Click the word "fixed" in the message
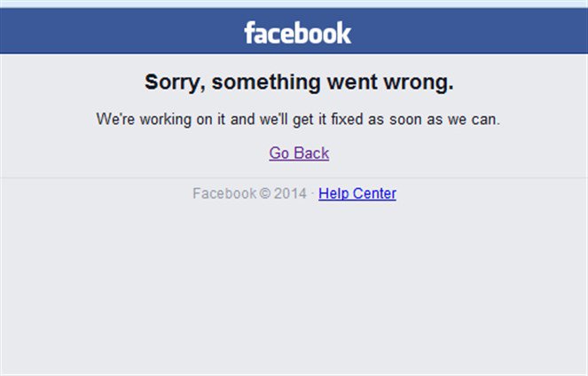Image resolution: width=588 pixels, height=376 pixels. click(353, 118)
